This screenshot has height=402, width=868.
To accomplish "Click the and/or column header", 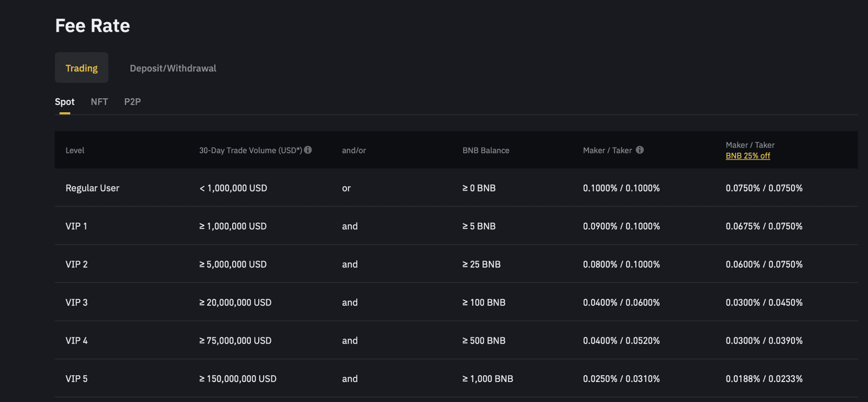I will click(354, 150).
